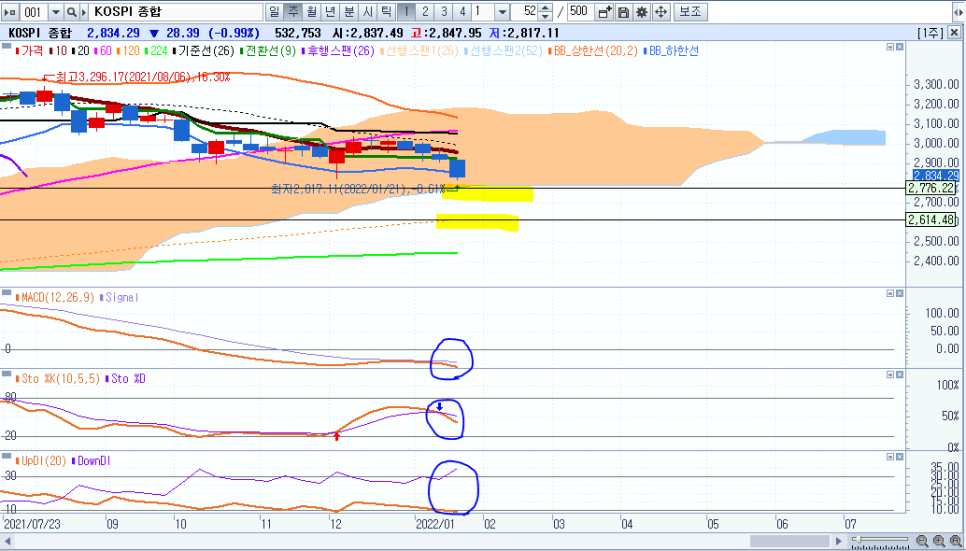Minimize the price chart panel
Image resolution: width=966 pixels, height=551 pixels.
[890, 47]
